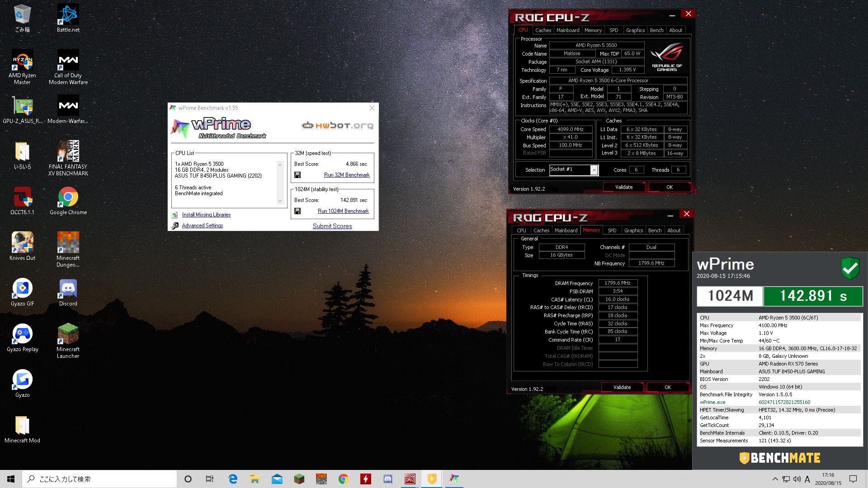This screenshot has width=868, height=488.
Task: Click Validate in upper CPU-Z window
Action: pos(624,187)
